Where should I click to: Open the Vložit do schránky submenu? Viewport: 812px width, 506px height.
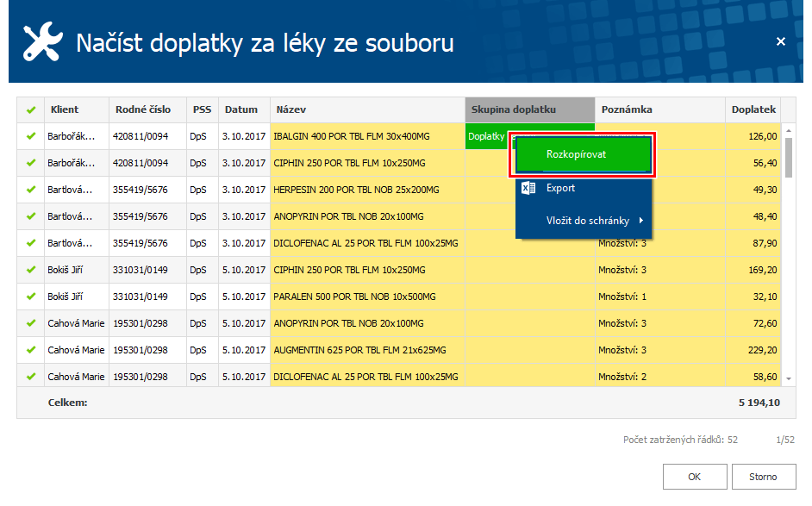tap(583, 221)
